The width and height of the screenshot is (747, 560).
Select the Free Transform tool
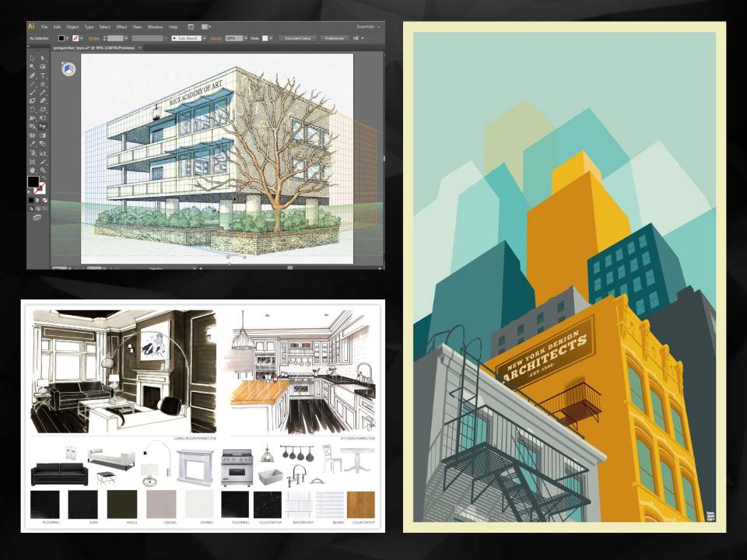43,118
